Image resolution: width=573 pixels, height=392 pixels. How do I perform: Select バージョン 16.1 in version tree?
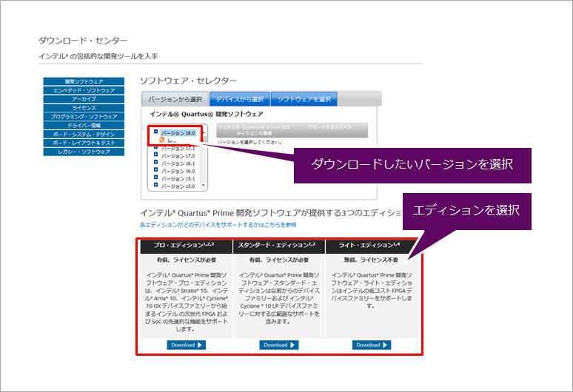click(x=178, y=163)
